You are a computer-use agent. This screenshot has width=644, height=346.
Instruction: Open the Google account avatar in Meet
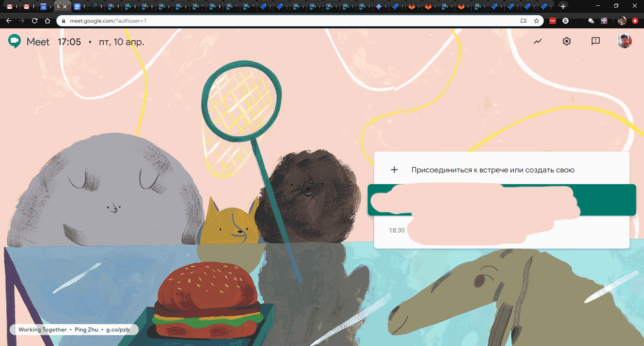(x=624, y=41)
